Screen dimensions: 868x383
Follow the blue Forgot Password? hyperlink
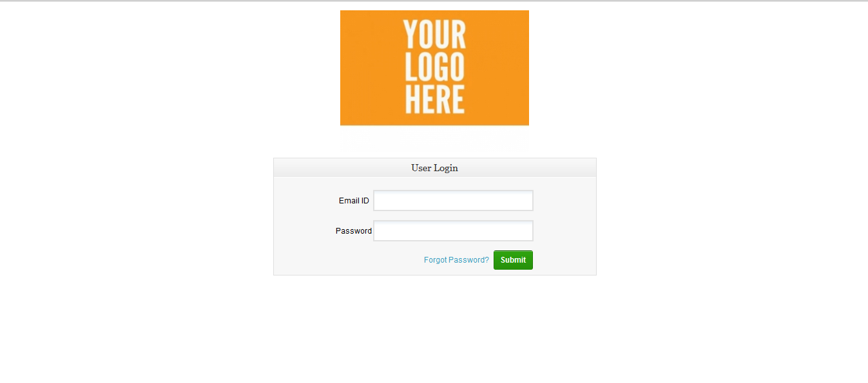coord(456,260)
